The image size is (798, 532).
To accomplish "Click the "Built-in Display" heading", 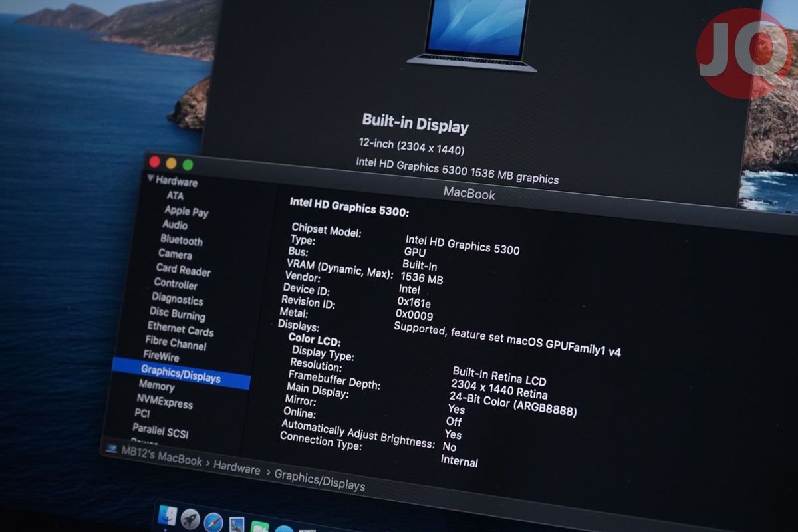I will click(415, 123).
